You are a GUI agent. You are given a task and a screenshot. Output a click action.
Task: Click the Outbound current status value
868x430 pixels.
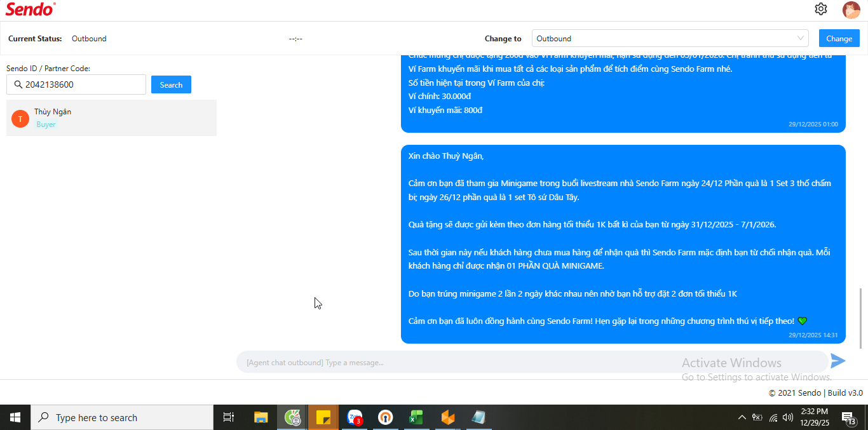[x=89, y=38]
